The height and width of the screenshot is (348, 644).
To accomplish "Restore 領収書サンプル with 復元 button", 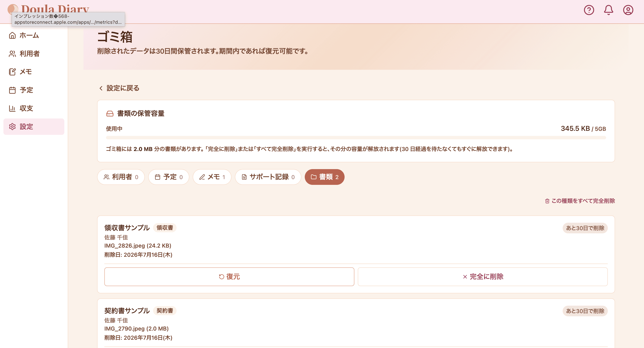I will click(x=229, y=277).
